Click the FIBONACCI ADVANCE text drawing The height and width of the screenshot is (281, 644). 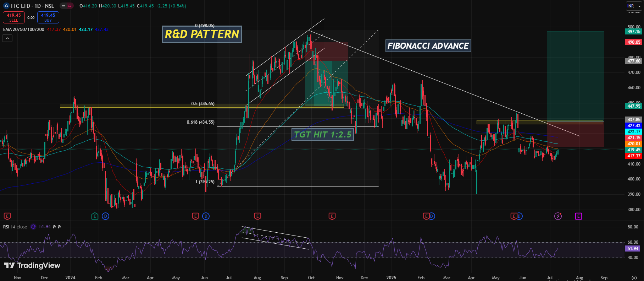[428, 46]
